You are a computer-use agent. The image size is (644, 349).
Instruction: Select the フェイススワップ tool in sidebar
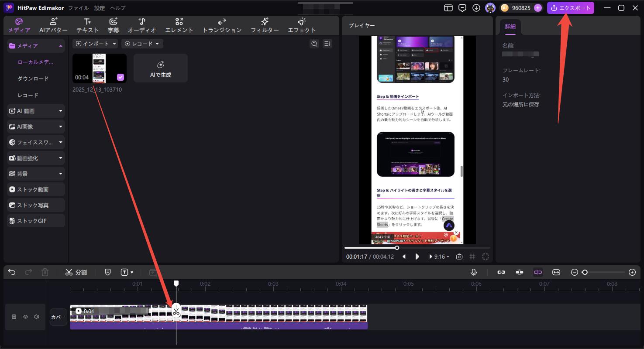[33, 142]
